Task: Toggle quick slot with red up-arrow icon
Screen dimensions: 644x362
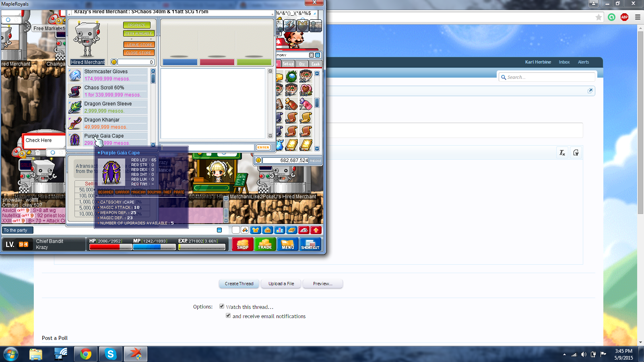Action: tap(316, 230)
